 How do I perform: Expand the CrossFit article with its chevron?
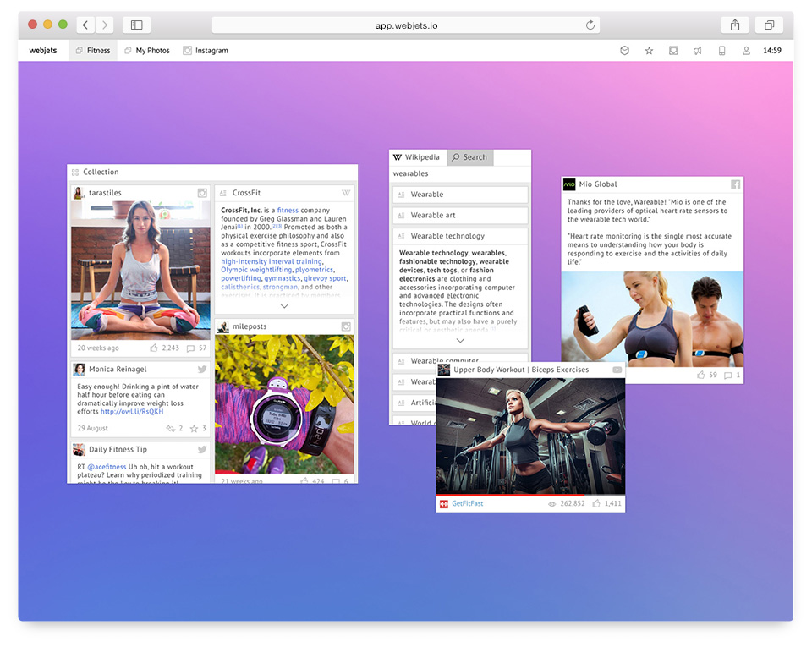point(284,306)
